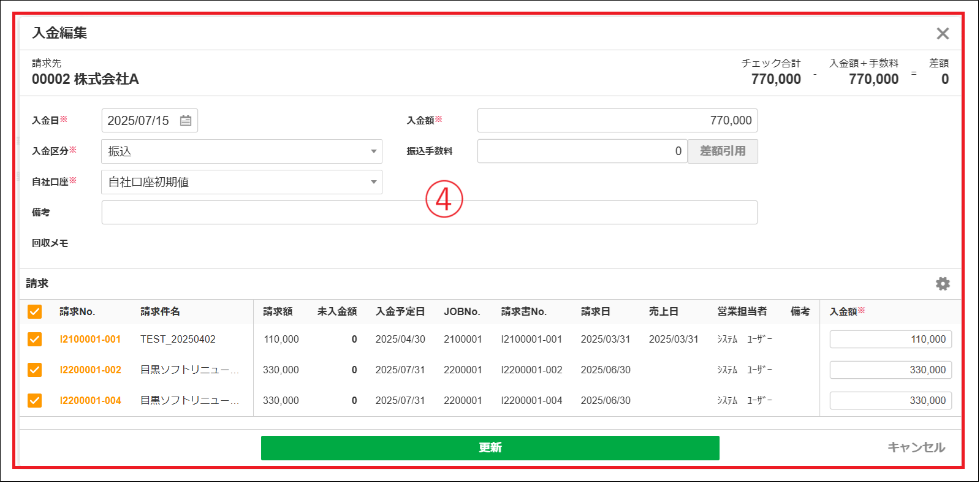
Task: Toggle checkbox for invoice I2200001-004
Action: coord(35,401)
